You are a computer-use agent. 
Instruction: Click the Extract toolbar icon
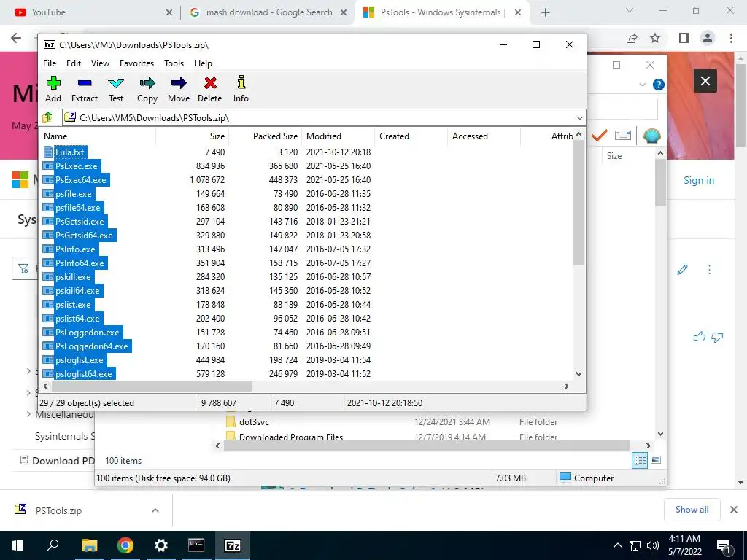pyautogui.click(x=85, y=88)
